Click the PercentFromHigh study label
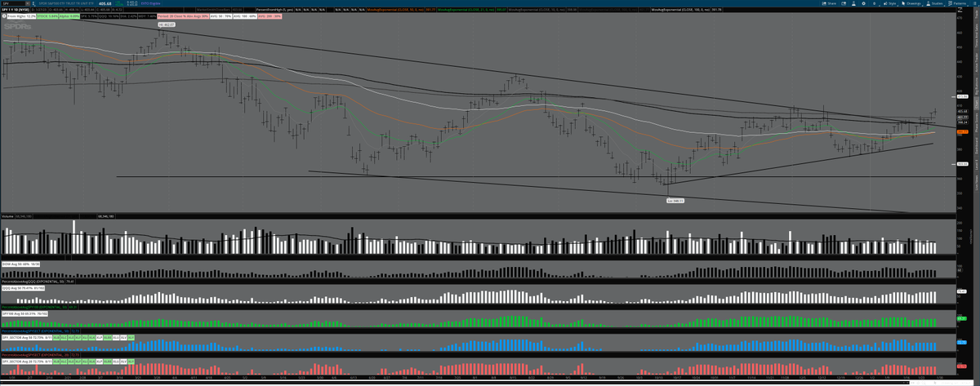Image resolution: width=980 pixels, height=386 pixels. point(274,10)
